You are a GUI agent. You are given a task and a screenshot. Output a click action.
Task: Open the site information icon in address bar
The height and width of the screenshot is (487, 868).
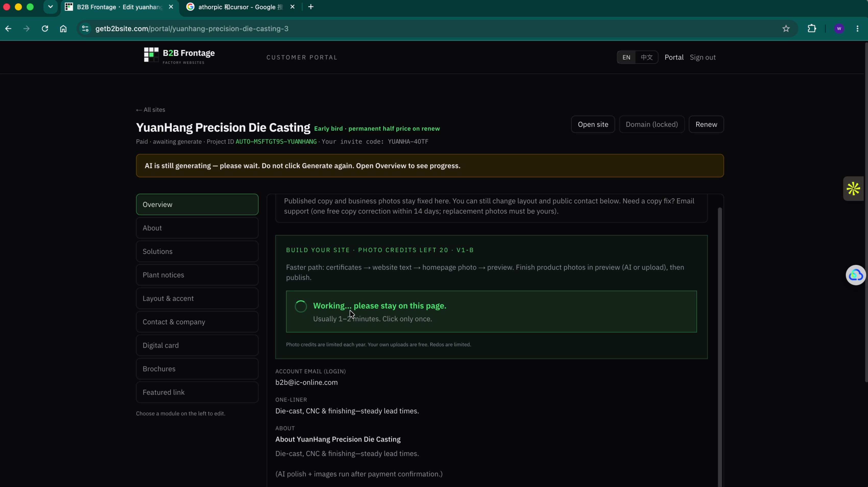point(85,29)
